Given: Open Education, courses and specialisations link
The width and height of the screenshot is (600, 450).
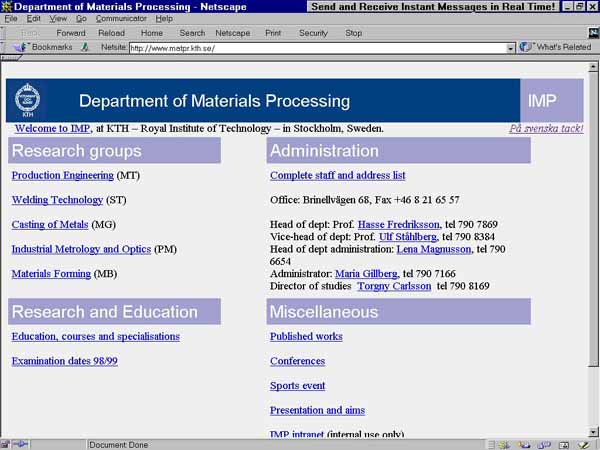Looking at the screenshot, I should 96,336.
